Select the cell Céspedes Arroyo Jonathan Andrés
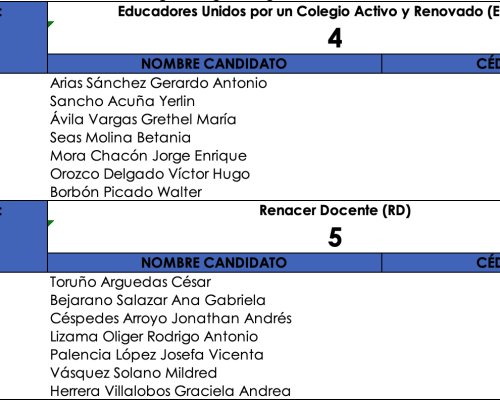 click(x=215, y=318)
